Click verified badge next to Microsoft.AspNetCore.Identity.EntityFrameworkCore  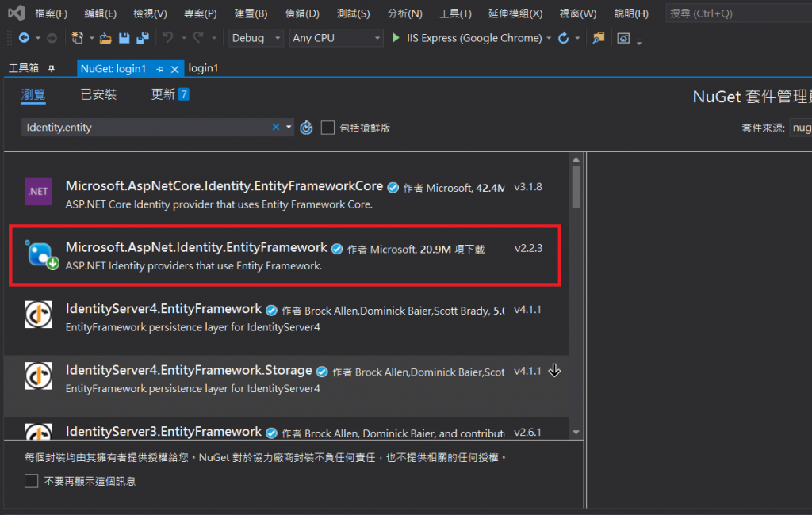click(393, 187)
